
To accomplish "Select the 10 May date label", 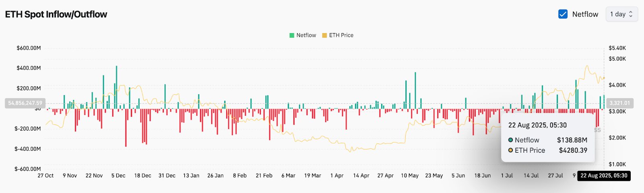I will 410,176.
